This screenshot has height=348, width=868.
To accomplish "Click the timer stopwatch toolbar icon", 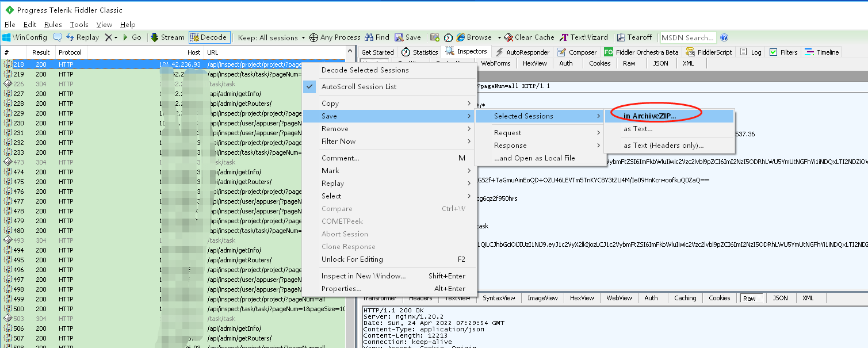I will pos(448,37).
